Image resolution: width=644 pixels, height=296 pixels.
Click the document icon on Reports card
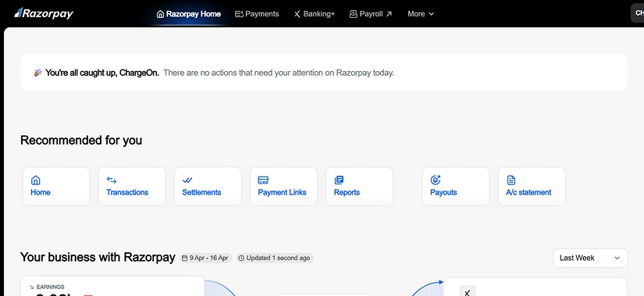pyautogui.click(x=339, y=180)
